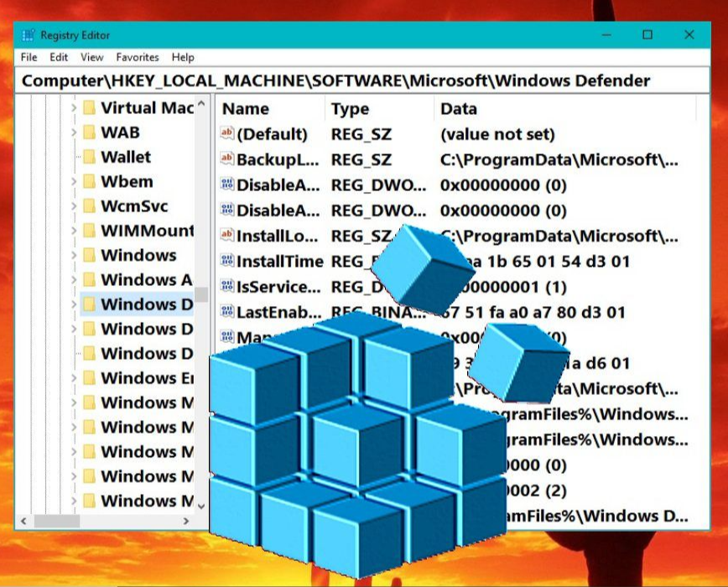Screen dimensions: 728x587
Task: Close the Registry Editor window
Action: [x=689, y=35]
